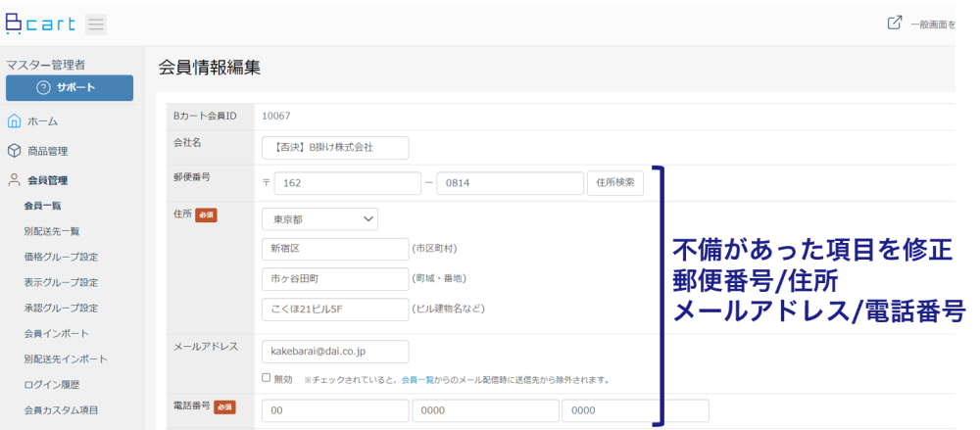The width and height of the screenshot is (980, 430).
Task: Open the external link icon for 一般画面
Action: tap(895, 24)
